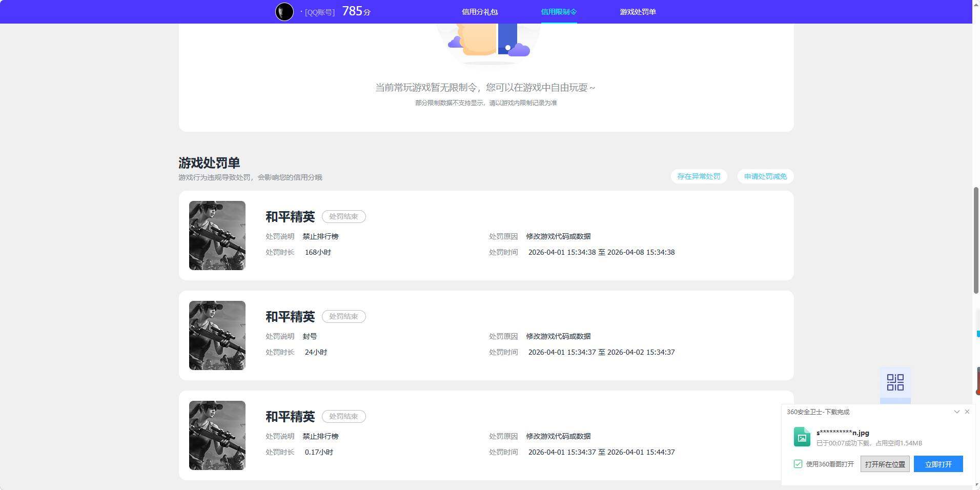Click 处罚结束 badge on 0.17小时 card
980x490 pixels.
pos(343,416)
